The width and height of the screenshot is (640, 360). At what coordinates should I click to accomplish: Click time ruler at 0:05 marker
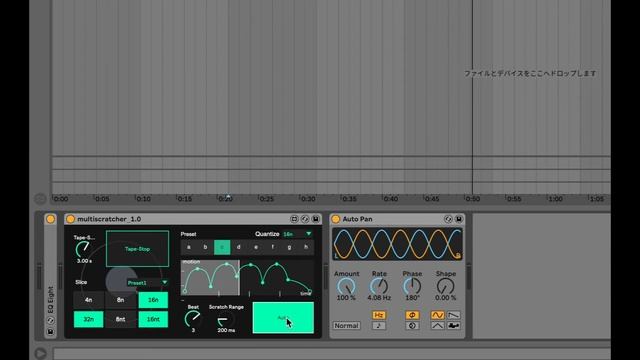[102, 199]
